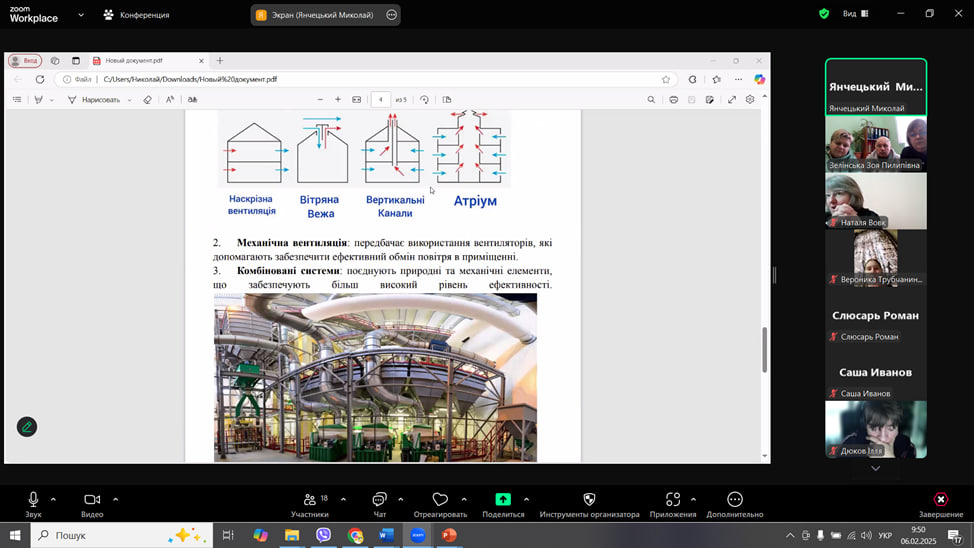The height and width of the screenshot is (548, 974).
Task: Expand video options arrow next to Видео
Action: pos(115,499)
